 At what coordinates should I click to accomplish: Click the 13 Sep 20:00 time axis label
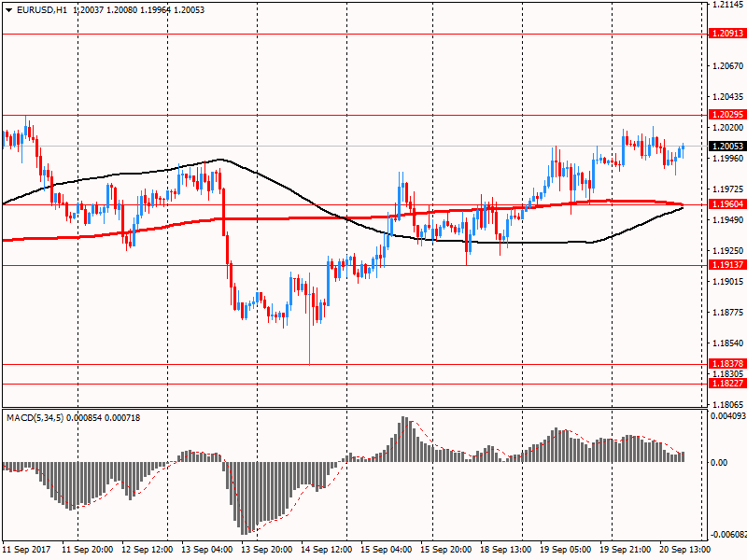coord(267,550)
